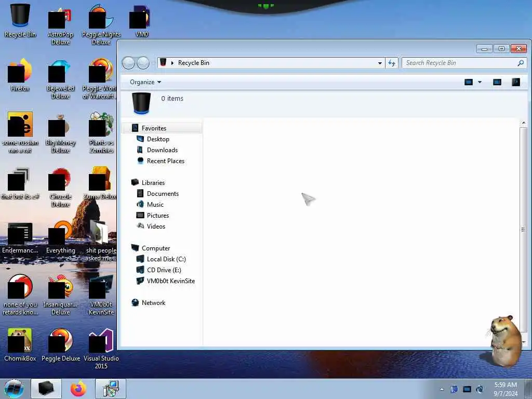Open VM0b0t KevinSite in the sidebar
Screen dimensions: 532x399
point(170,281)
